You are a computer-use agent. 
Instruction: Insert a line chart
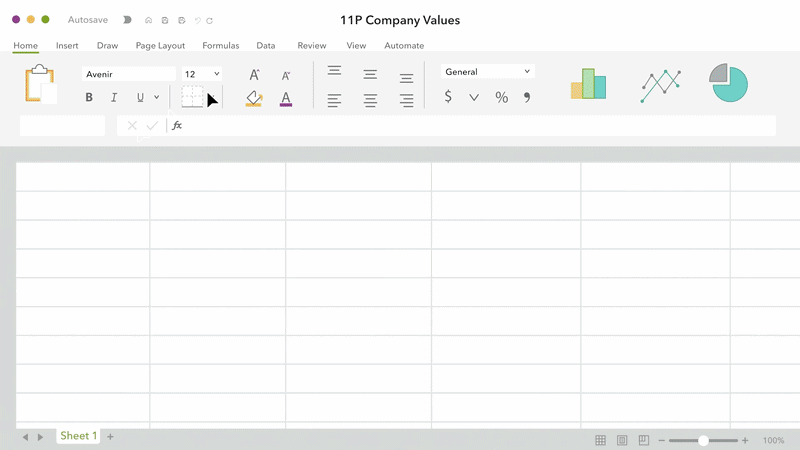coord(661,86)
